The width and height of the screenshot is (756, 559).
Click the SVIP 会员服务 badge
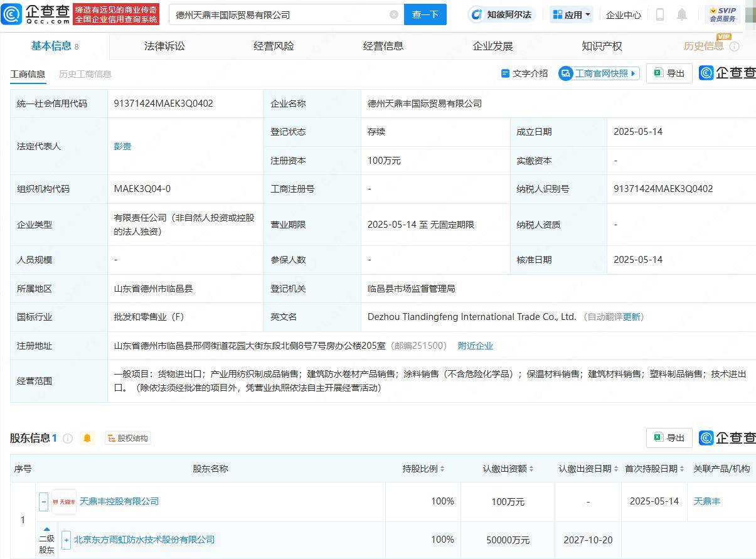(723, 14)
